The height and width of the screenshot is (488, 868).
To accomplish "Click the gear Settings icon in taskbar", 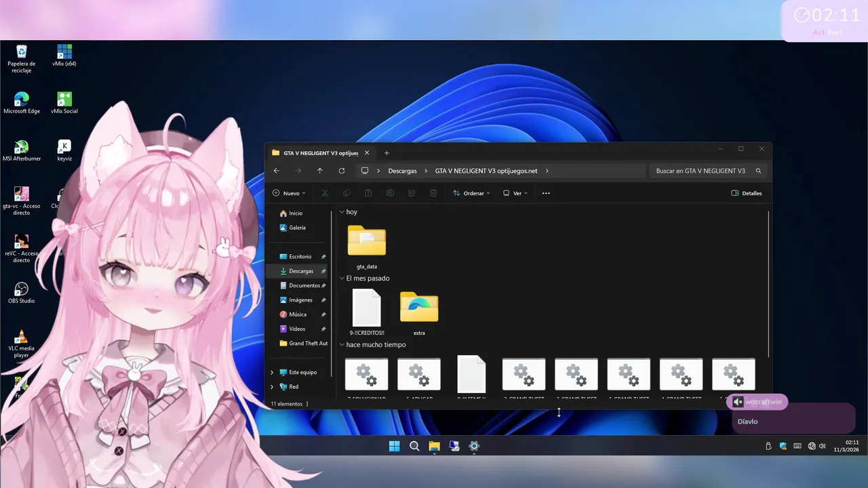I will tap(474, 446).
